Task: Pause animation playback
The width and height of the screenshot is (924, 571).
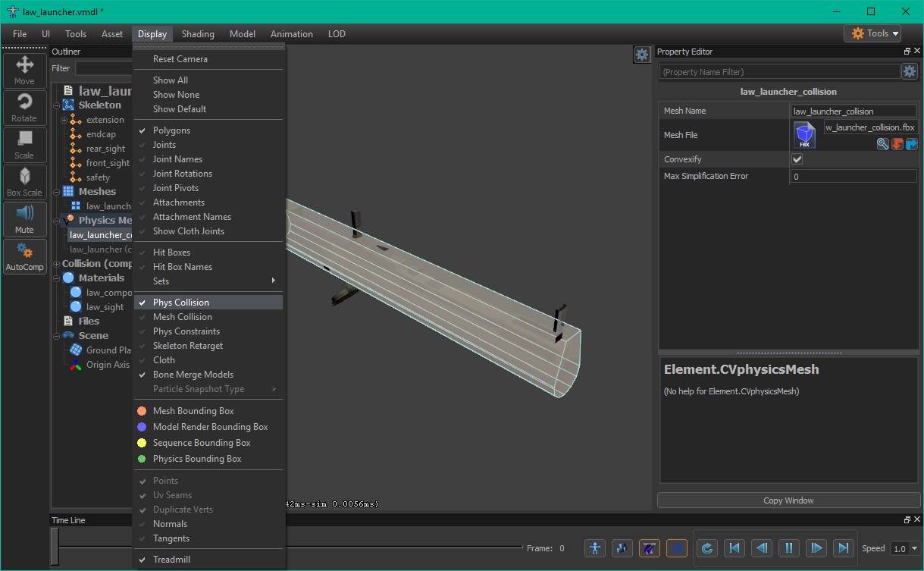Action: 788,548
